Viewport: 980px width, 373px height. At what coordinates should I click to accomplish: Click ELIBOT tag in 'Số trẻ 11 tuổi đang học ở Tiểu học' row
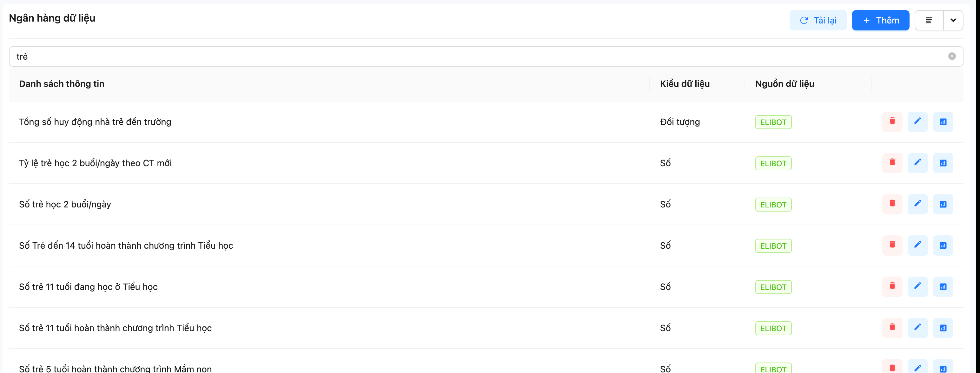tap(773, 287)
